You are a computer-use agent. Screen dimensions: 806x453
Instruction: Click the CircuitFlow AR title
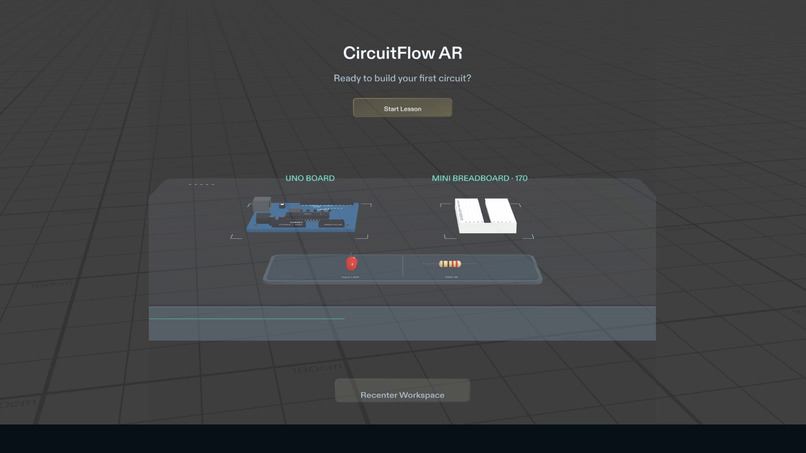402,53
